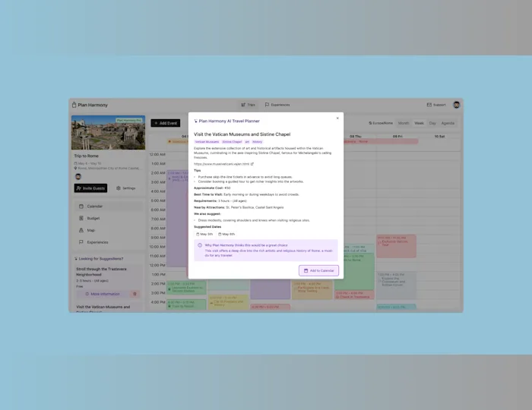Click the Vatican Museums tag
Image resolution: width=532 pixels, height=410 pixels.
tap(207, 142)
